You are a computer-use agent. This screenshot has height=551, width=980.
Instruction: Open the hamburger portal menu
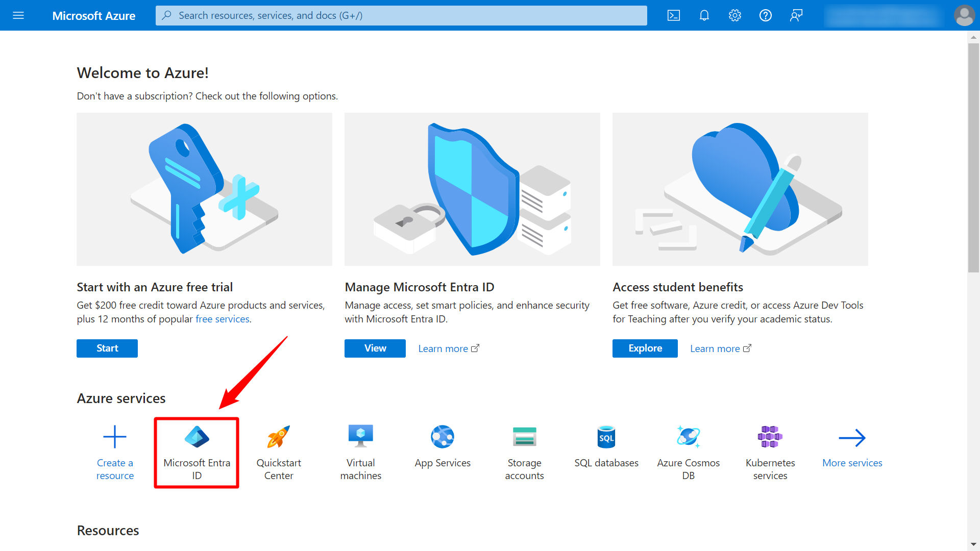(x=18, y=15)
